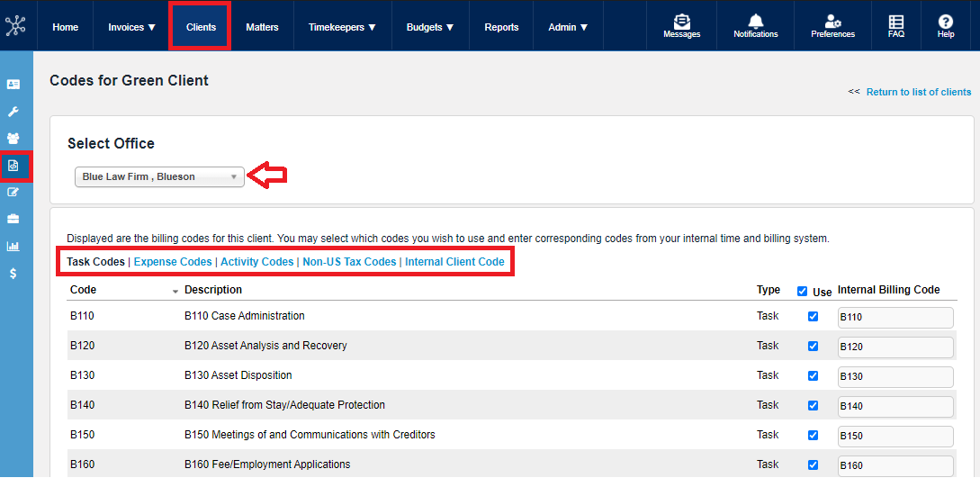Click the Internal Billing Code column header

click(889, 290)
